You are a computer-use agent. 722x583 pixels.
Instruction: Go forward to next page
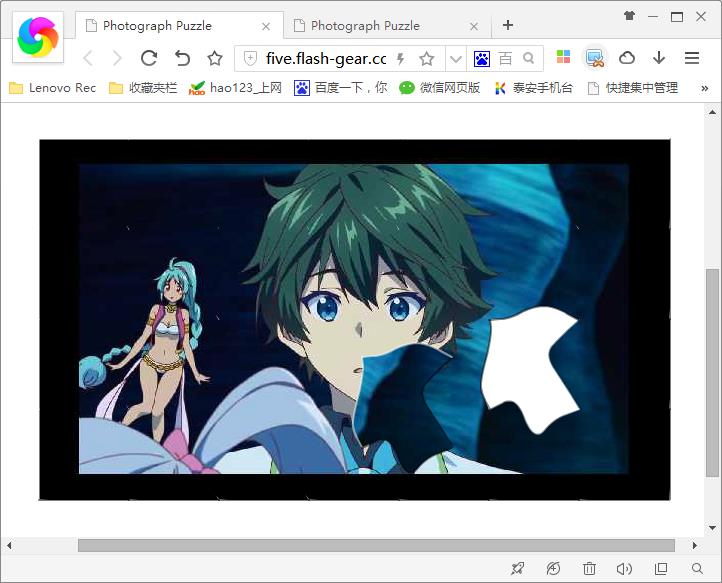(x=117, y=58)
